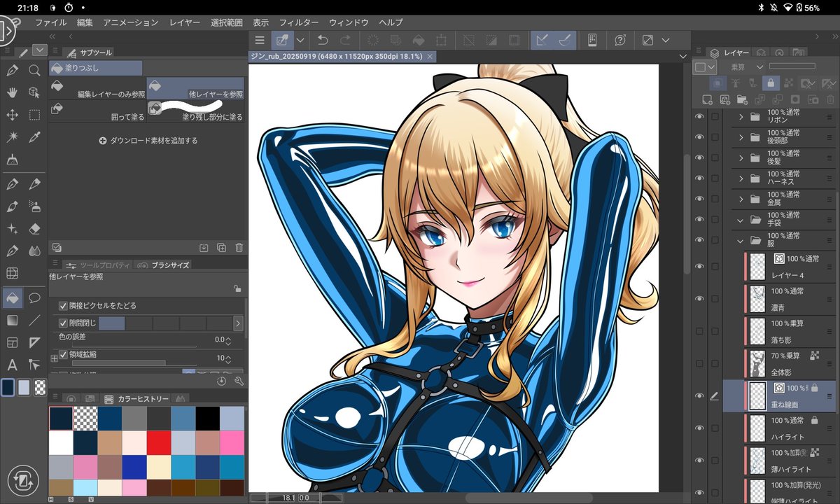The width and height of the screenshot is (840, 504).
Task: Click the Undo arrow in command bar
Action: coord(323,40)
